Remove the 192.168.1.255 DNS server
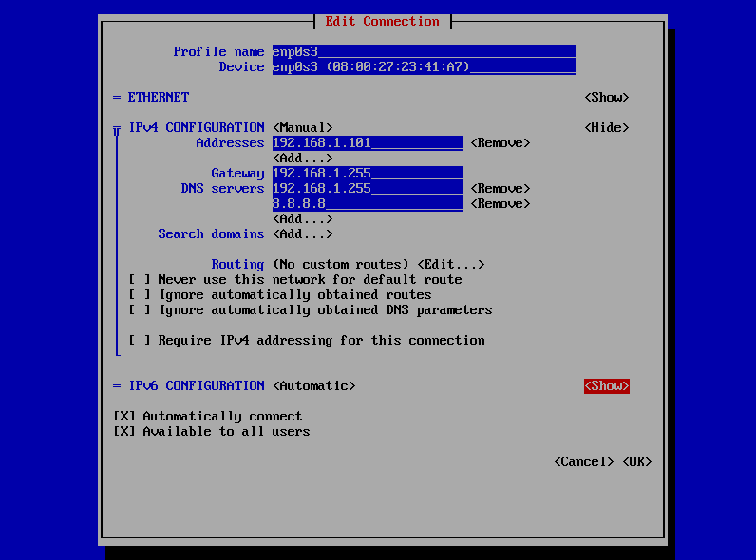The image size is (756, 560). (500, 188)
